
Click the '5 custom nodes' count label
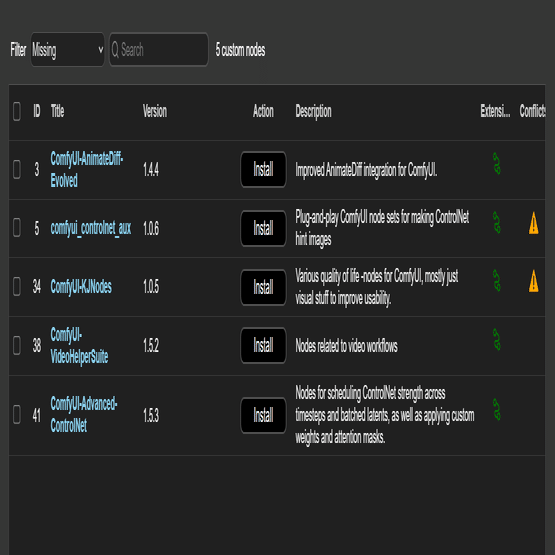pyautogui.click(x=240, y=50)
